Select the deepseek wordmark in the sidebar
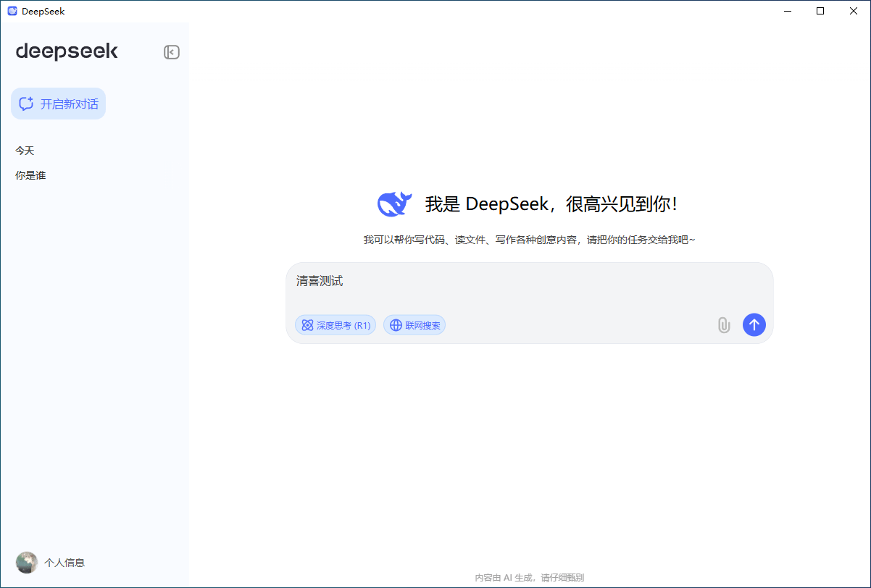Viewport: 871px width, 588px height. click(67, 51)
